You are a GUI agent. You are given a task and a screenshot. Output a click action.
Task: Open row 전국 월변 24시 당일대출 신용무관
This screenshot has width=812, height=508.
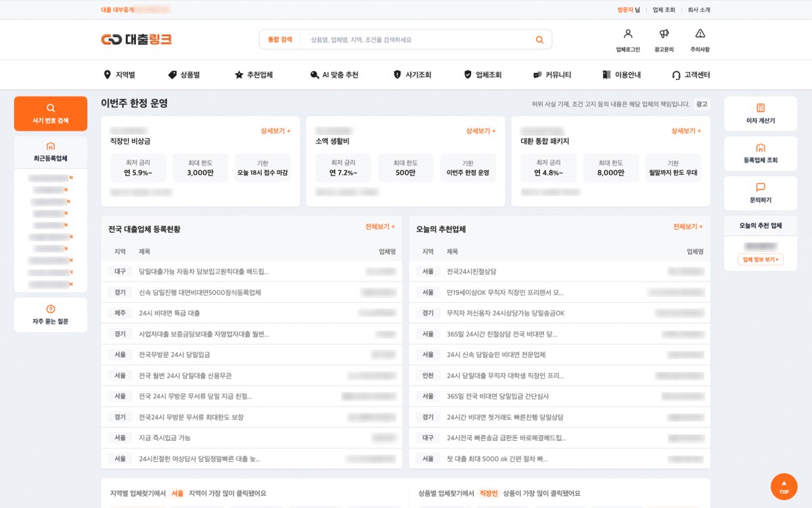click(252, 375)
